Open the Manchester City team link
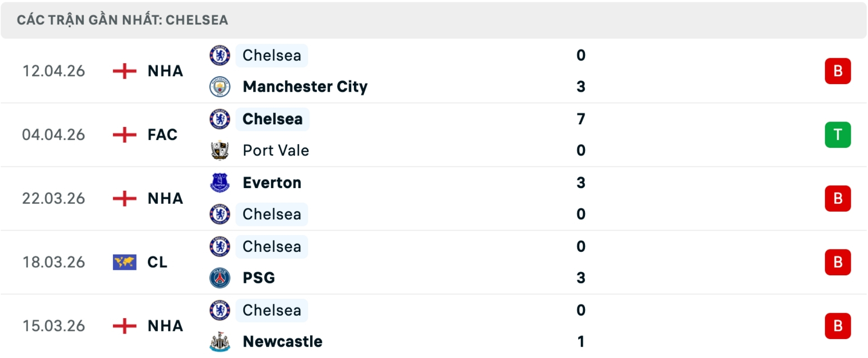The image size is (868, 358). point(305,86)
